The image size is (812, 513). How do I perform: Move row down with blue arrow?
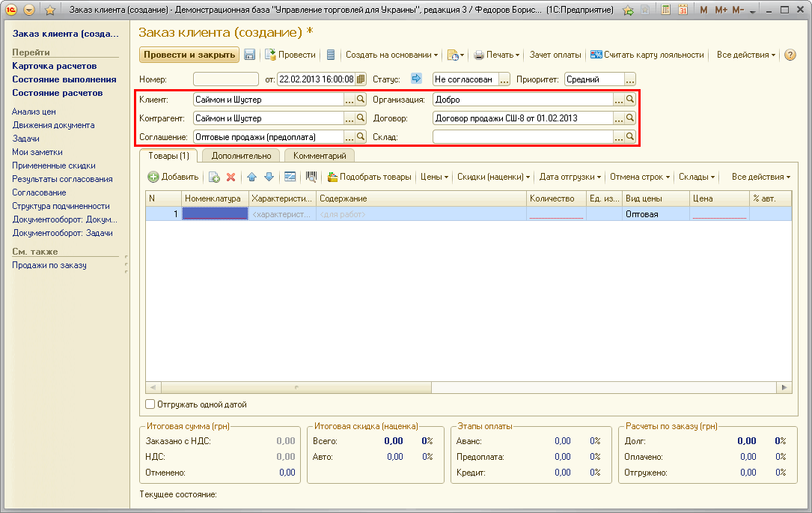[x=269, y=177]
